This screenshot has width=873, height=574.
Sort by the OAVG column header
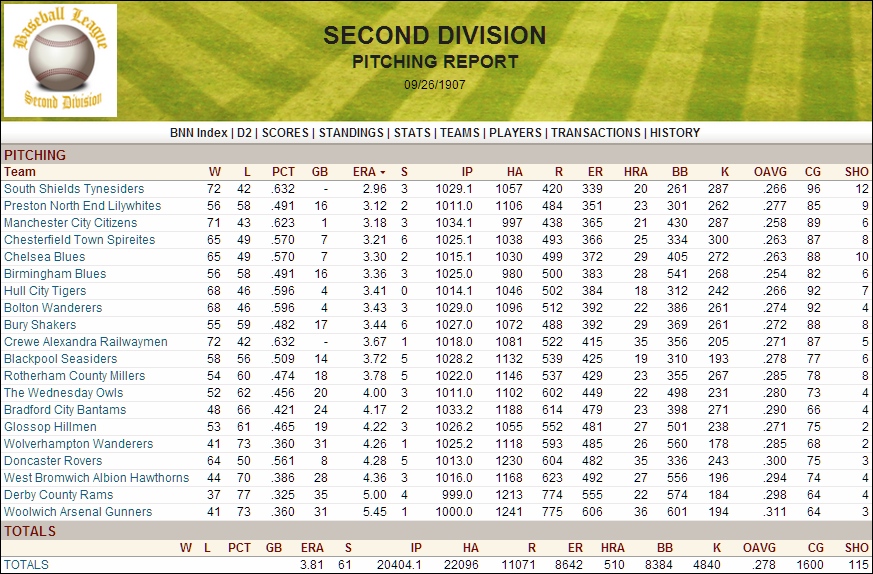(x=770, y=172)
